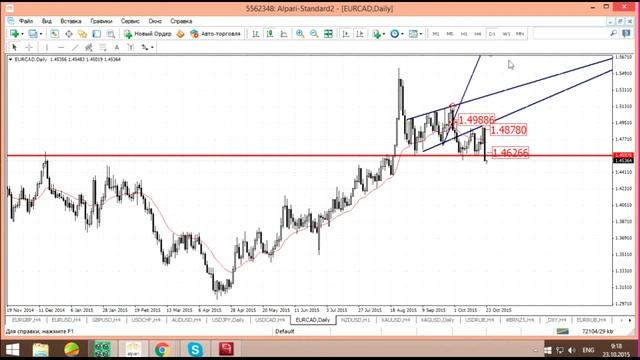Open the Windows Start button

(12, 350)
